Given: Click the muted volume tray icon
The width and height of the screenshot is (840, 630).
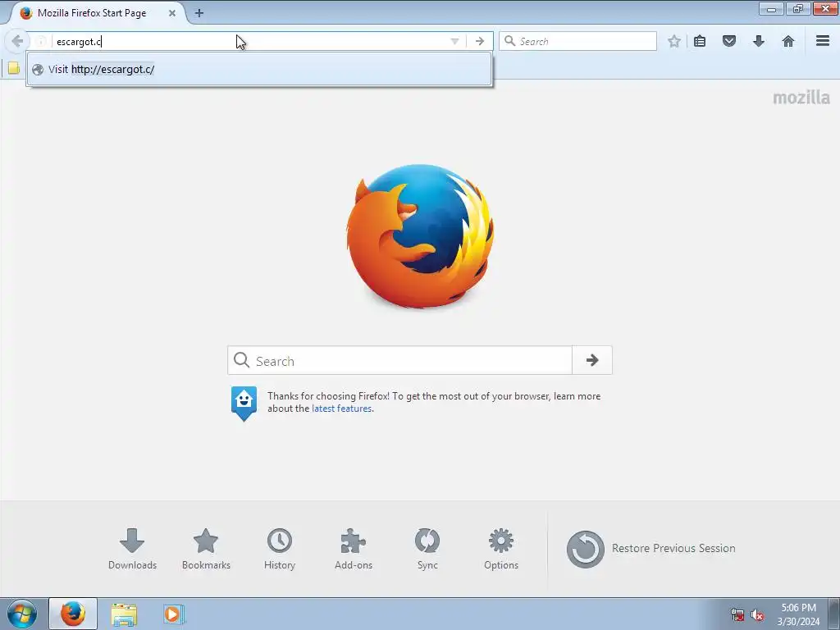Looking at the screenshot, I should pos(757,615).
